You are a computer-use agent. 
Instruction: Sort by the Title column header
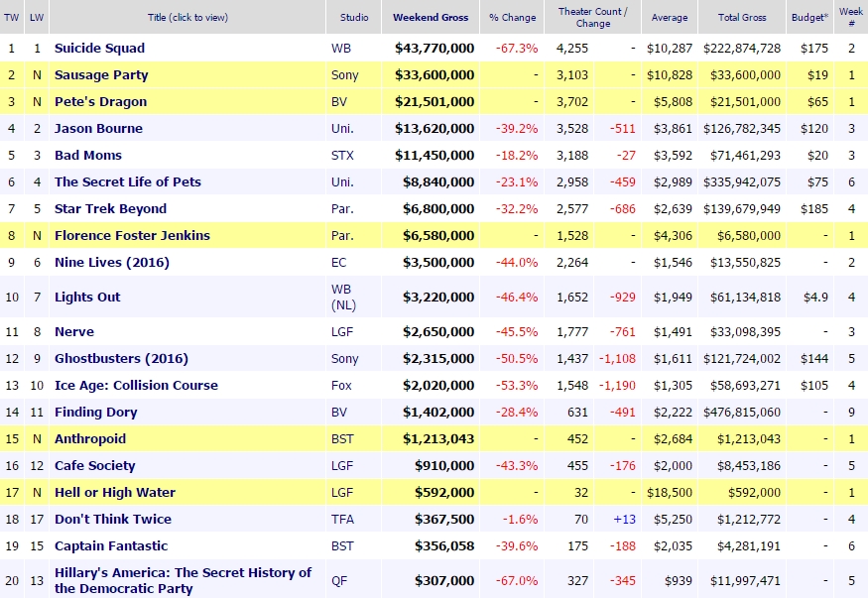(187, 17)
